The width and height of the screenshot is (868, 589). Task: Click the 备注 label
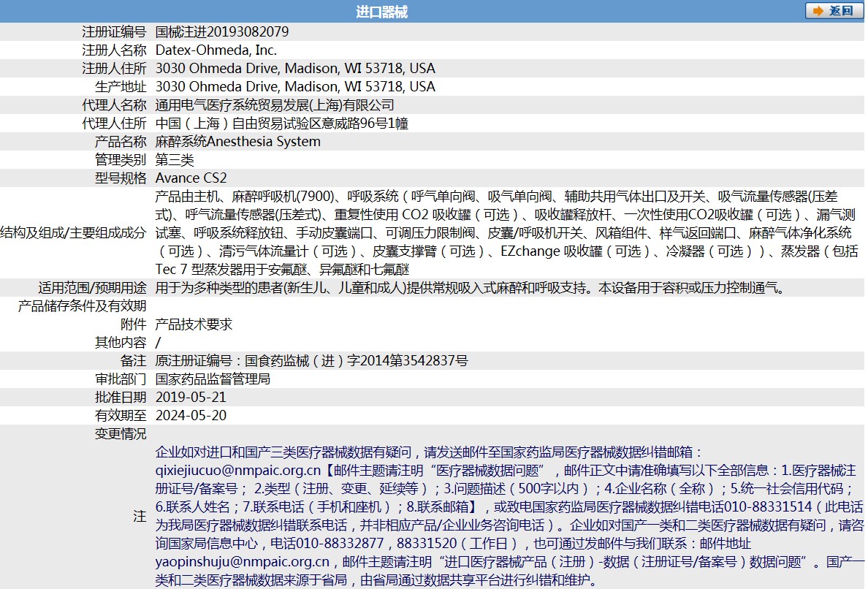[134, 360]
